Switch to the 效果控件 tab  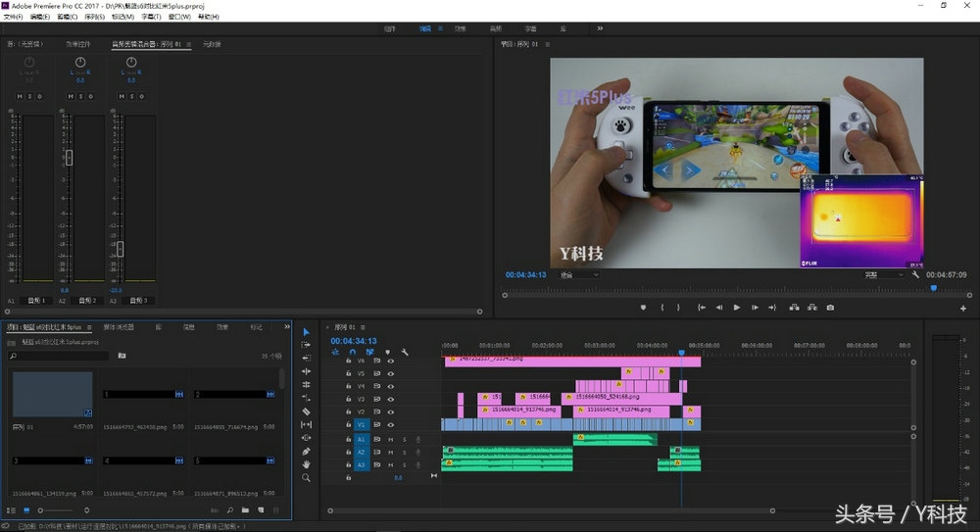click(78, 44)
